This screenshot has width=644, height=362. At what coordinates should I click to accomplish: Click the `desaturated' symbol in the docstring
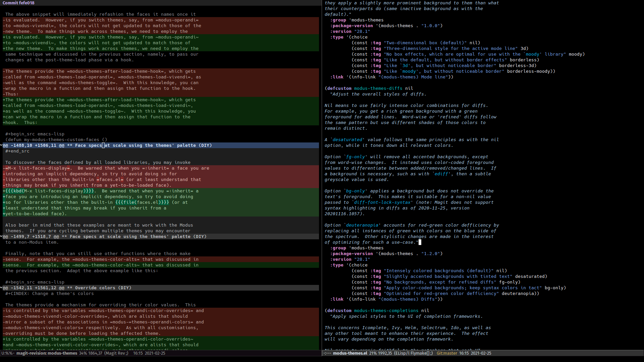point(347,140)
